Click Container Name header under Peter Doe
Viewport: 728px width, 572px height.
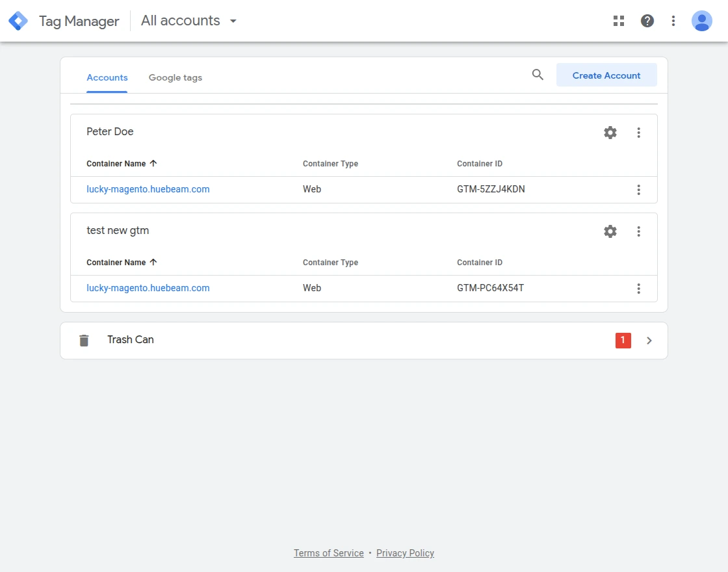coord(116,163)
